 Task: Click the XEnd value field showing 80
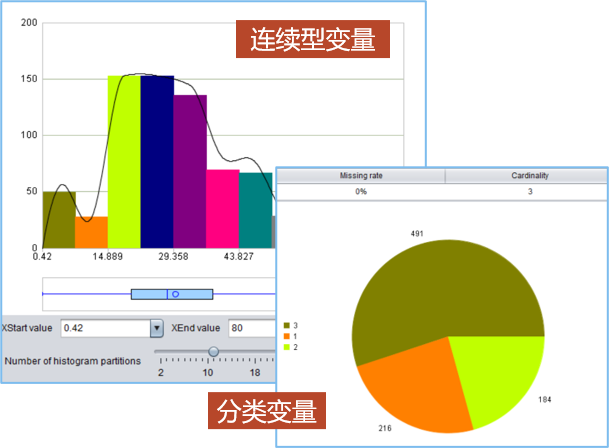tap(252, 328)
